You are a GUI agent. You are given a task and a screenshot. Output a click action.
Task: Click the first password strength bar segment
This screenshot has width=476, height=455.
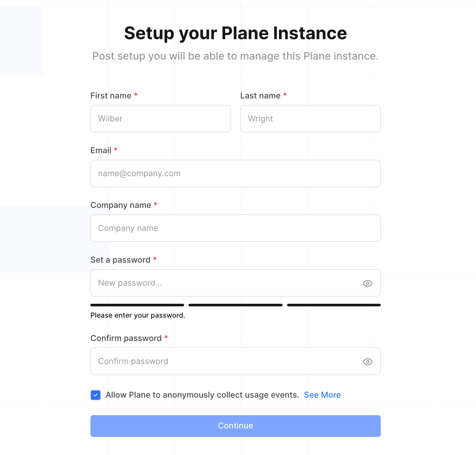(x=137, y=305)
